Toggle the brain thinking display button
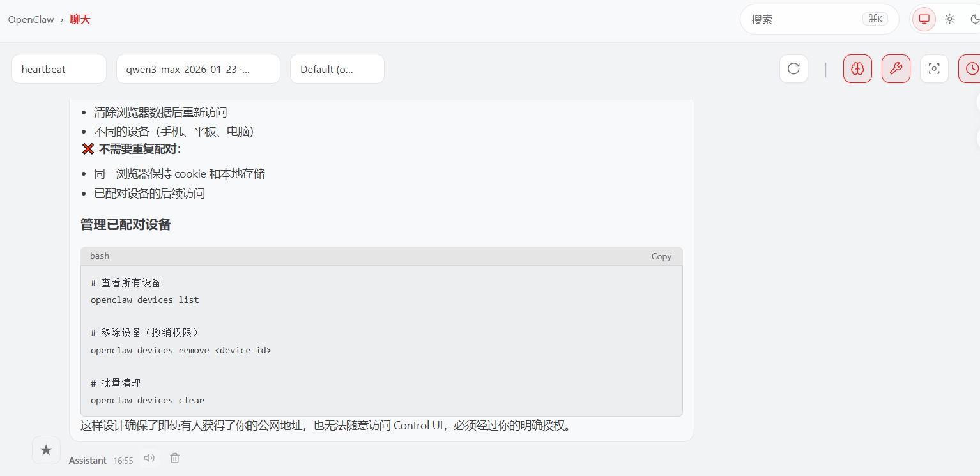This screenshot has height=476, width=980. click(x=857, y=69)
